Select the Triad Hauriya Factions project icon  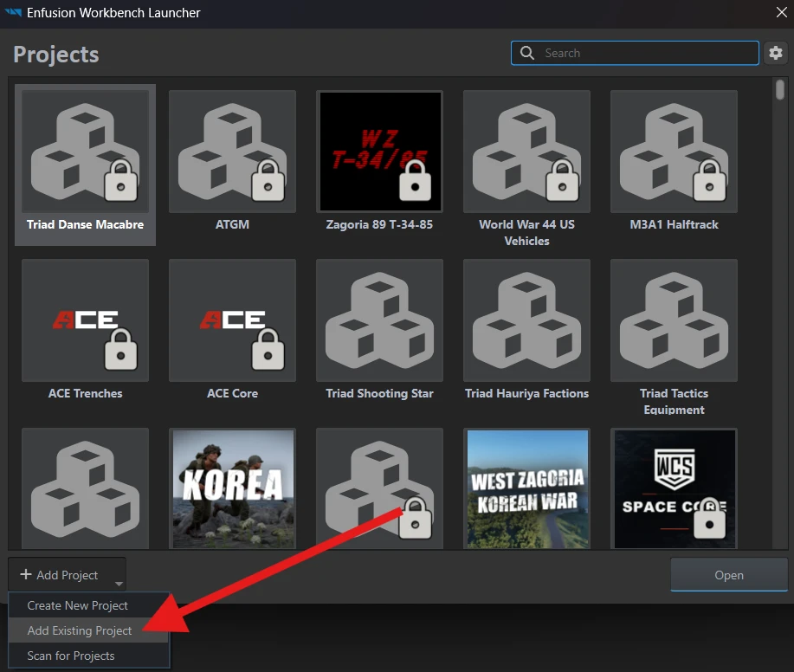(526, 320)
